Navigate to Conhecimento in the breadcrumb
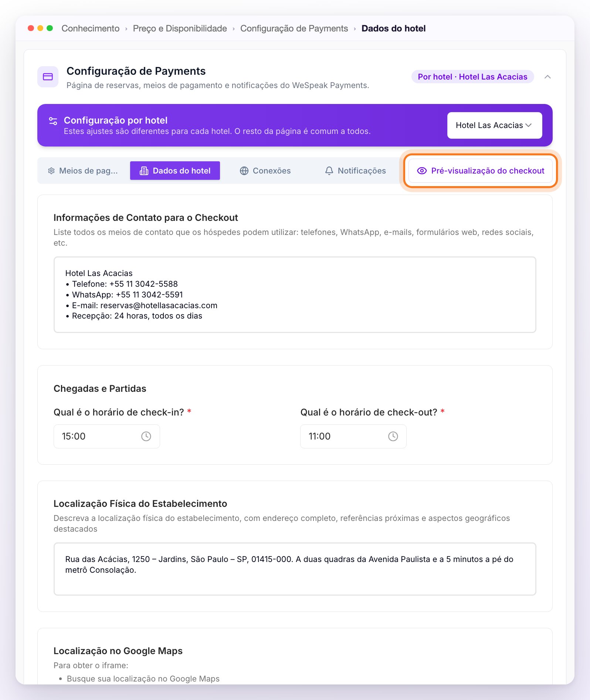This screenshot has height=700, width=590. (x=91, y=28)
